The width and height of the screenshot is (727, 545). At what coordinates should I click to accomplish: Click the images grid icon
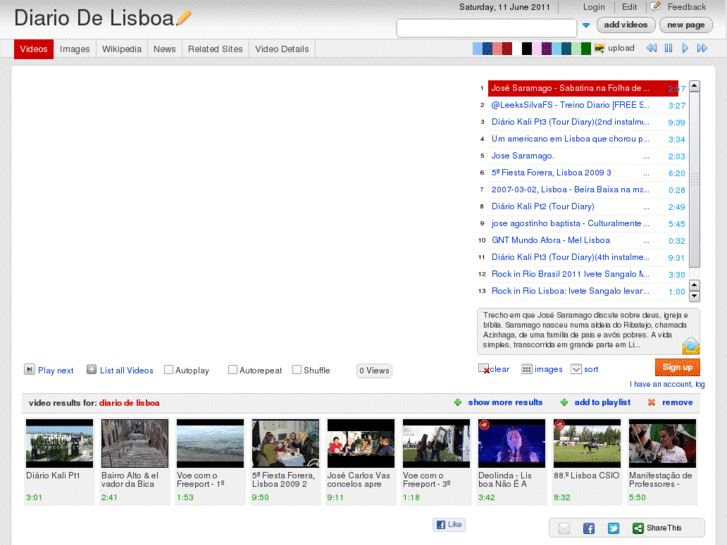pyautogui.click(x=527, y=369)
